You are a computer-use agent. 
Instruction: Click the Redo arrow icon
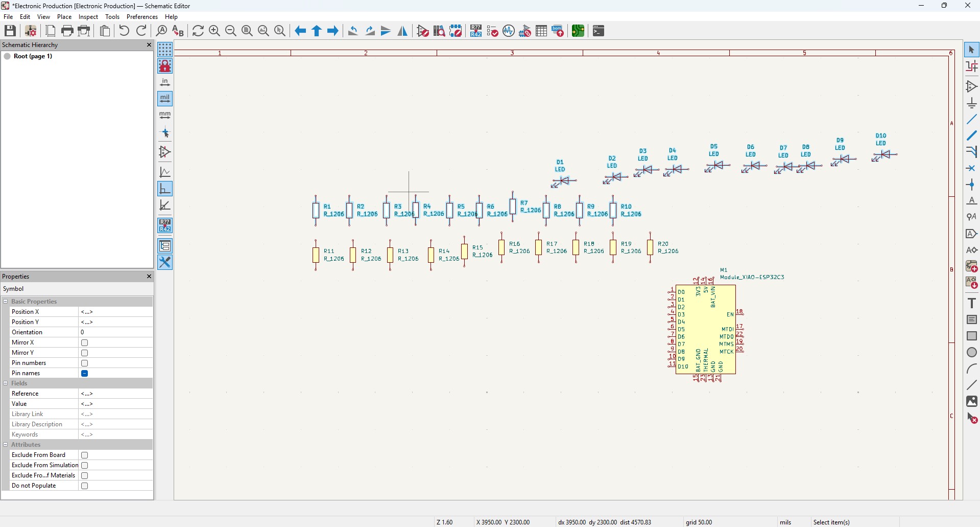142,31
